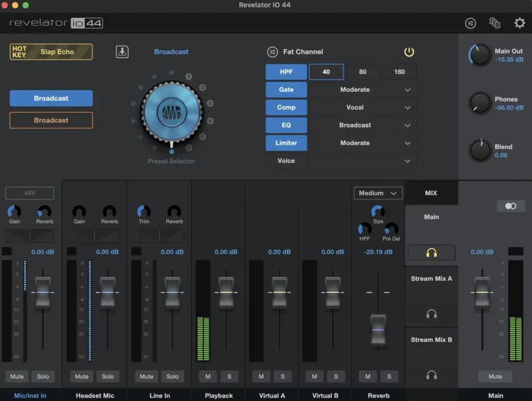532x401 pixels.
Task: Click the Blend knob
Action: [480, 151]
